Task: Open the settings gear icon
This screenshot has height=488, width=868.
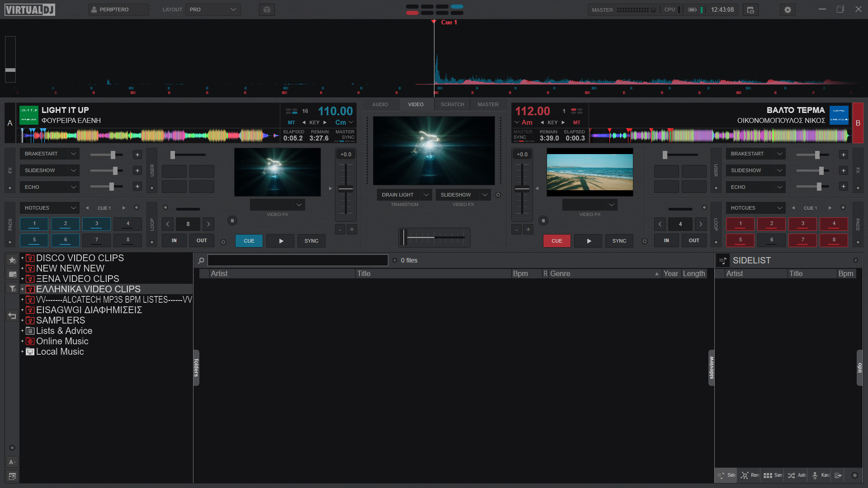Action: pos(788,9)
